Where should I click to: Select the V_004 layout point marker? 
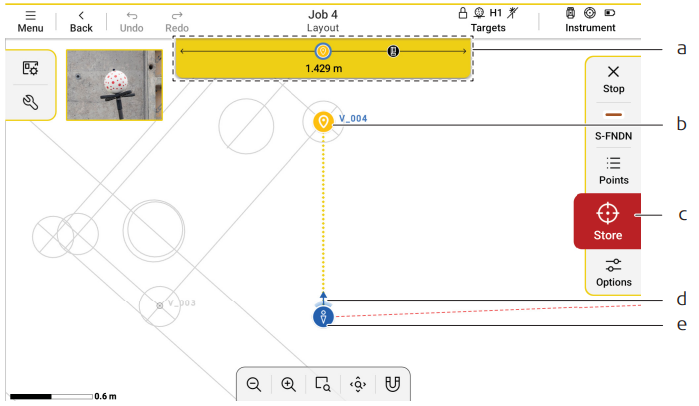(x=322, y=122)
